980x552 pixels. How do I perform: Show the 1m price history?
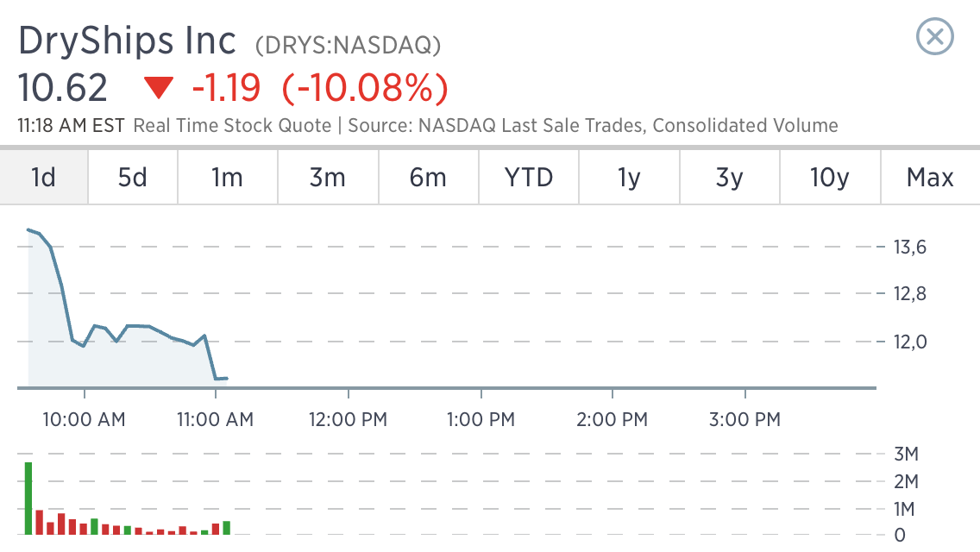tap(228, 178)
